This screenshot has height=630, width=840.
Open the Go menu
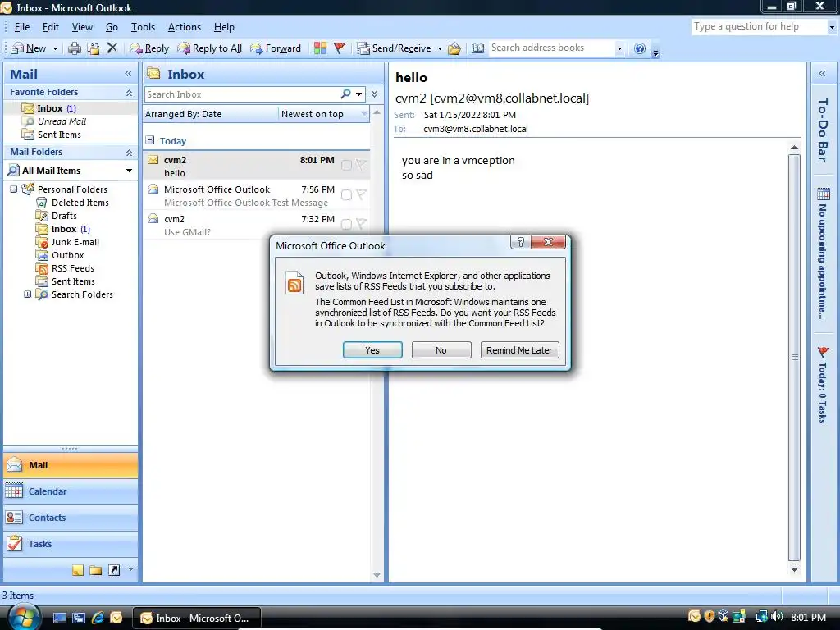tap(112, 27)
